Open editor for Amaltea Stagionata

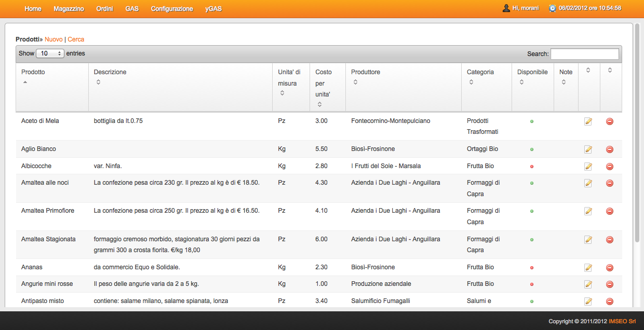pyautogui.click(x=588, y=240)
